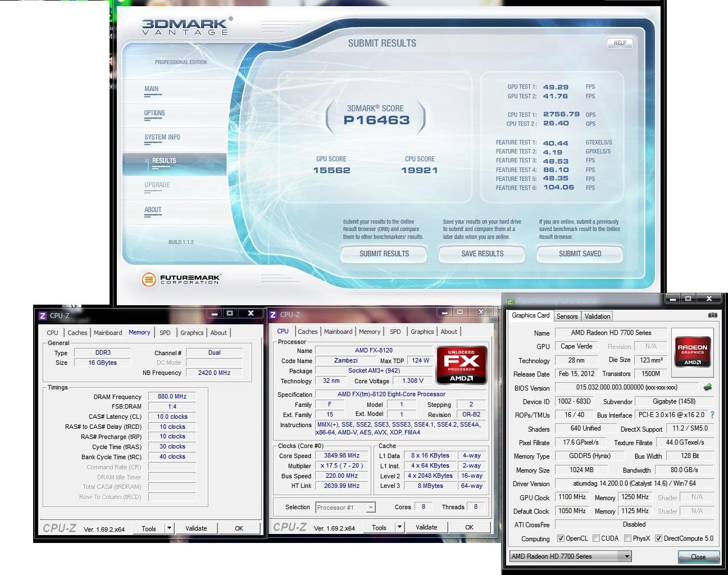Switch to the Sensors tab in GPU-Z
Screen dimensions: 728x575
coord(567,316)
